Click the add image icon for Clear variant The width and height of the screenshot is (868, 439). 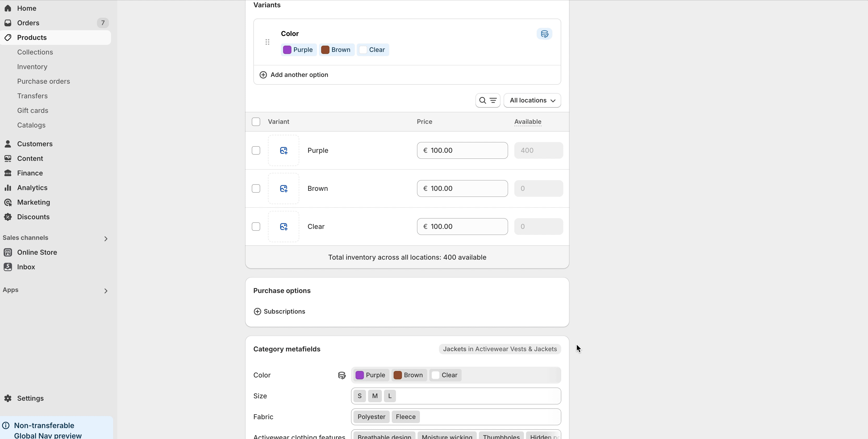tap(283, 227)
